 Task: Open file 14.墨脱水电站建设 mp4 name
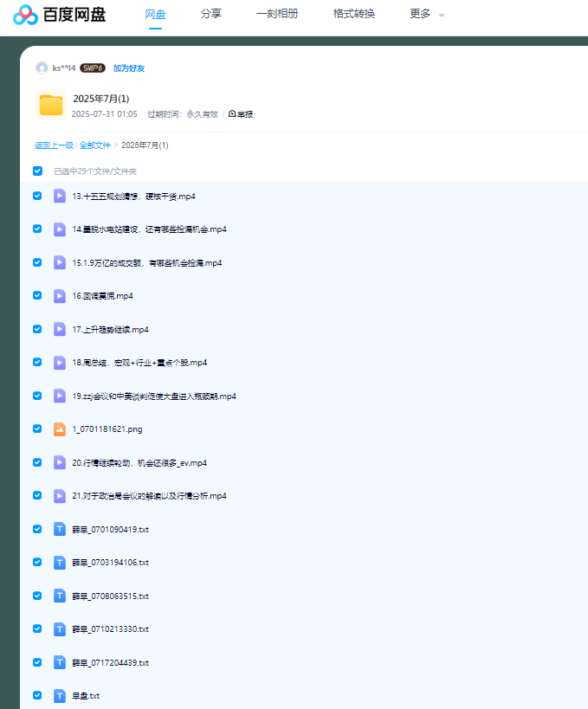pos(149,229)
